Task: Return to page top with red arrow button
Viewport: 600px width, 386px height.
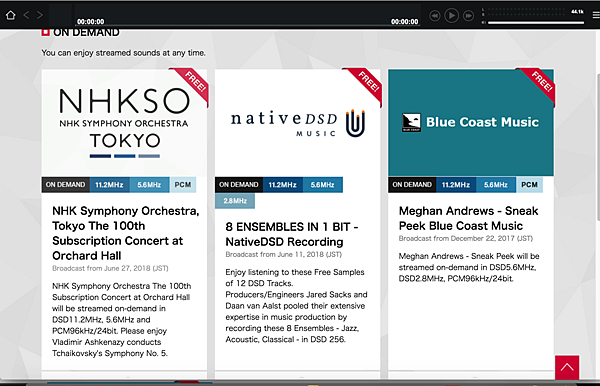Action: click(567, 367)
